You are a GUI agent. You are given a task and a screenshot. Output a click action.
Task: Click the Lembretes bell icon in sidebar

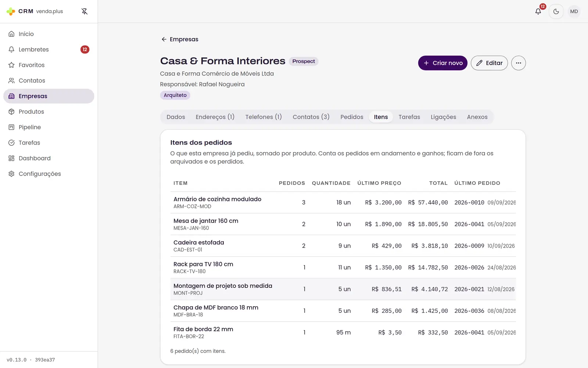(11, 49)
